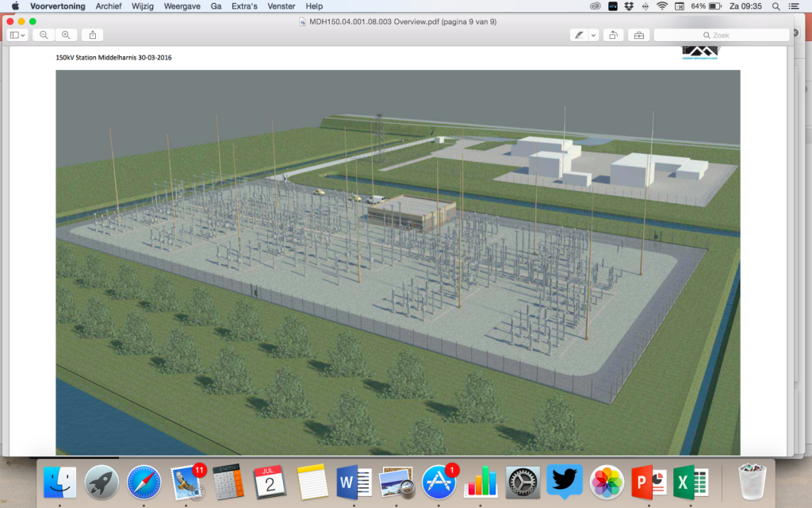The height and width of the screenshot is (508, 812).
Task: Rotate the page with the rotate button
Action: click(613, 35)
